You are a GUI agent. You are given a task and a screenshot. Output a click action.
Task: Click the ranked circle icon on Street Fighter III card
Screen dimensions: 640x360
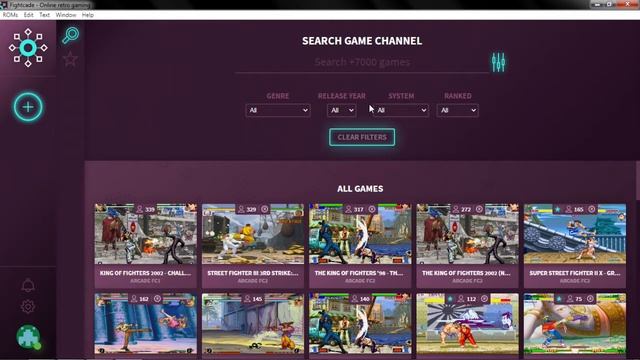click(264, 209)
